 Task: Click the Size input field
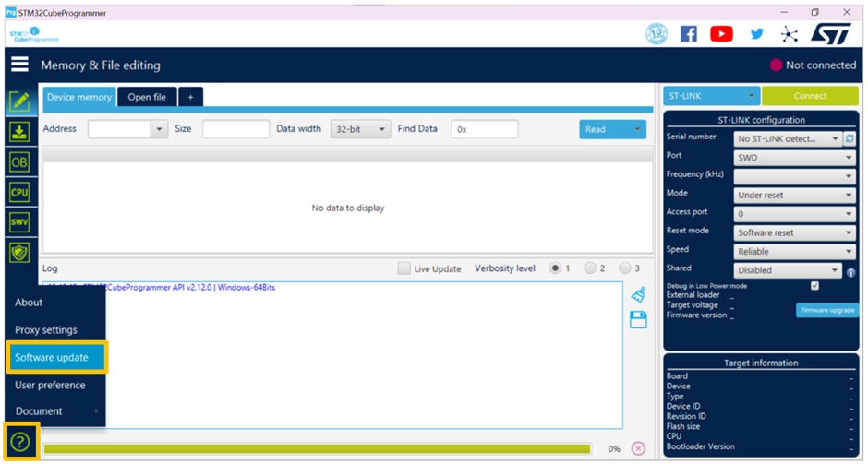pos(235,129)
